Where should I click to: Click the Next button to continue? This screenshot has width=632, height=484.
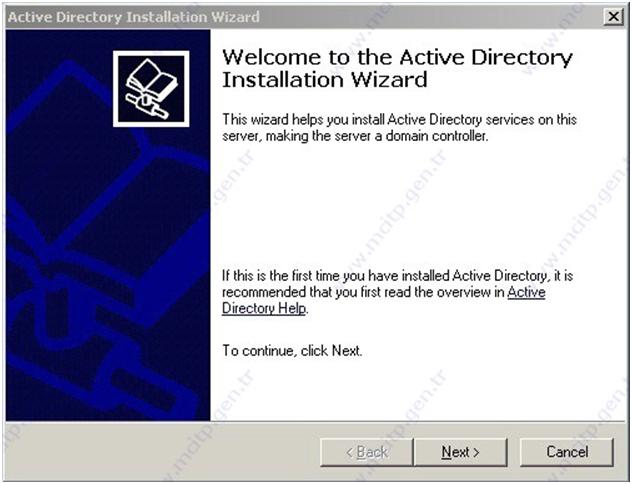tap(460, 452)
